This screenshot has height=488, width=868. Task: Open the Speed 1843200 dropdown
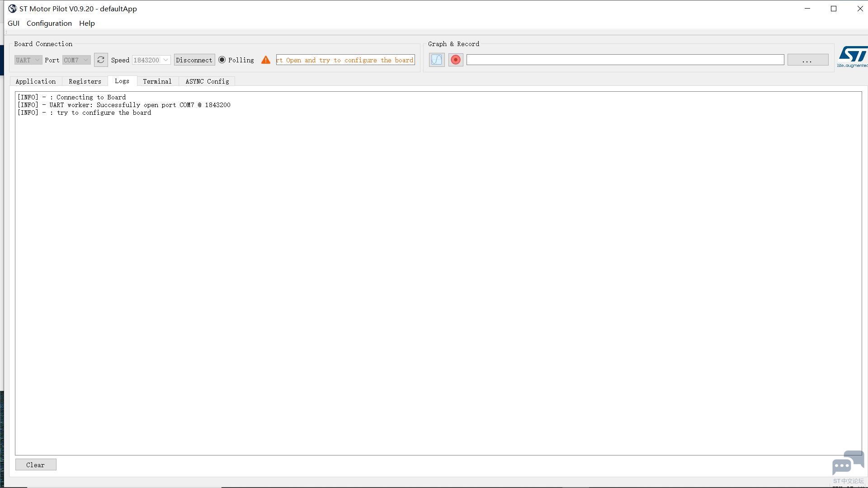click(x=151, y=60)
